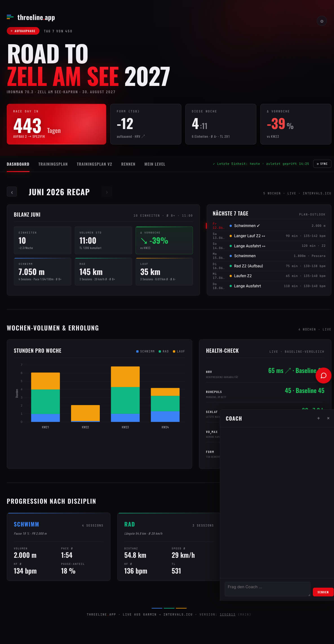Viewport: 334px width, 644px height.
Task: Open the Mein Level tab
Action: pyautogui.click(x=155, y=164)
